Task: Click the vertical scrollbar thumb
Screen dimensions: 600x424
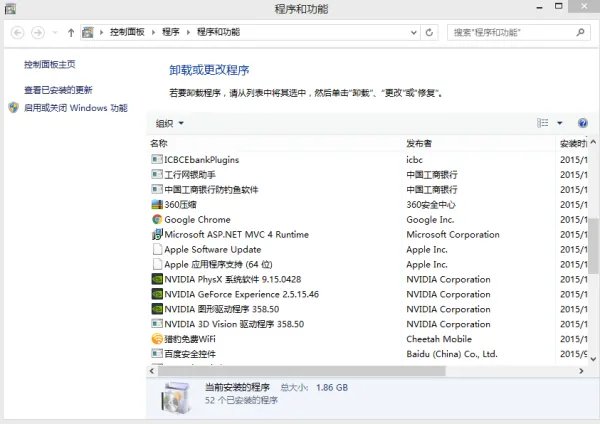Action: point(593,246)
